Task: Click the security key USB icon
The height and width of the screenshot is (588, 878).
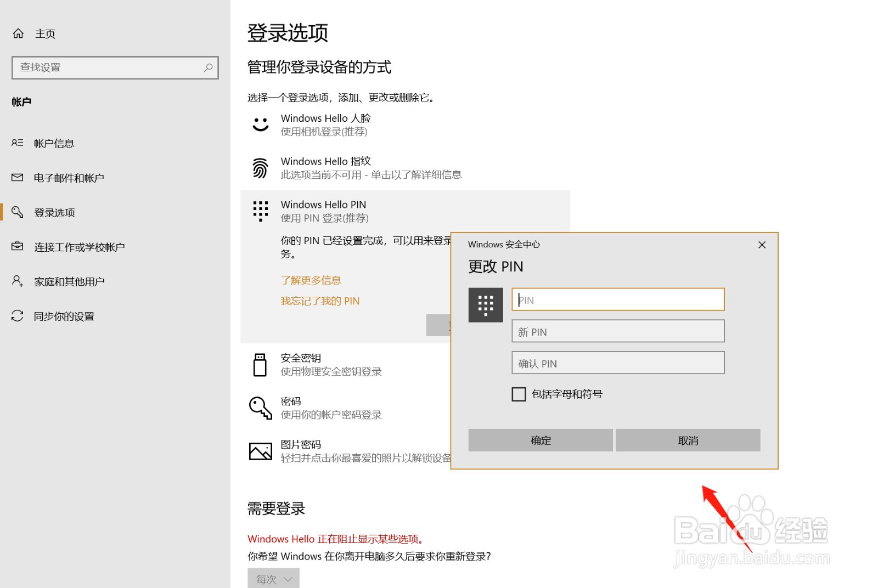Action: tap(260, 365)
